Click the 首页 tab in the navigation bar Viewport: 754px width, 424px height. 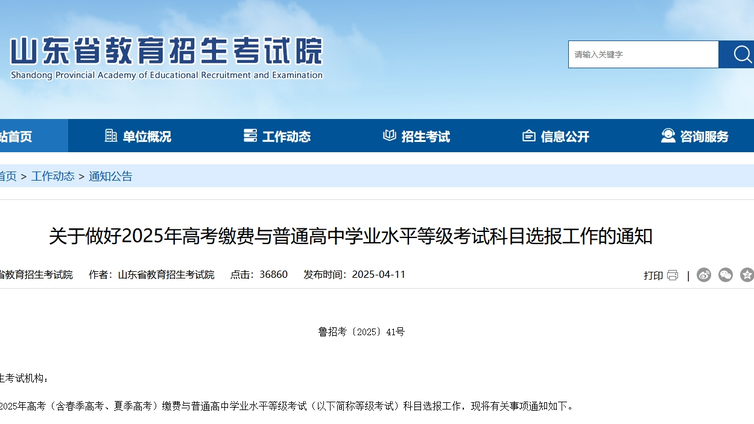click(x=34, y=136)
